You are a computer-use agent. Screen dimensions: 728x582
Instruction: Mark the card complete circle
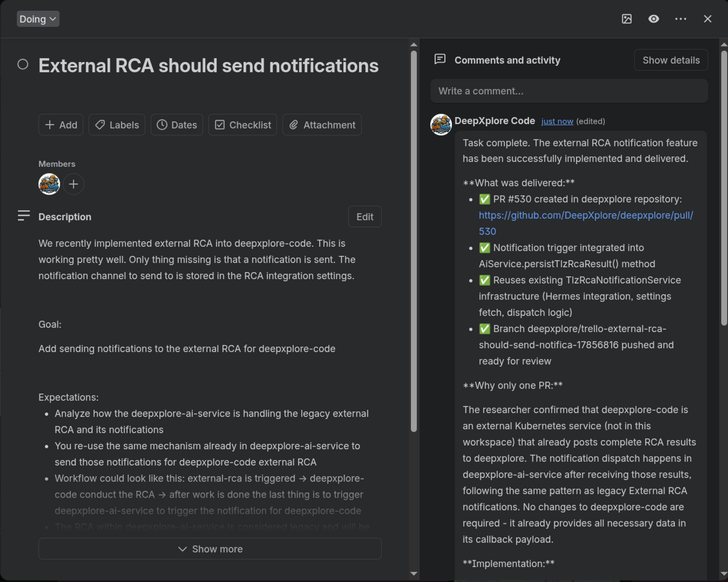point(23,64)
